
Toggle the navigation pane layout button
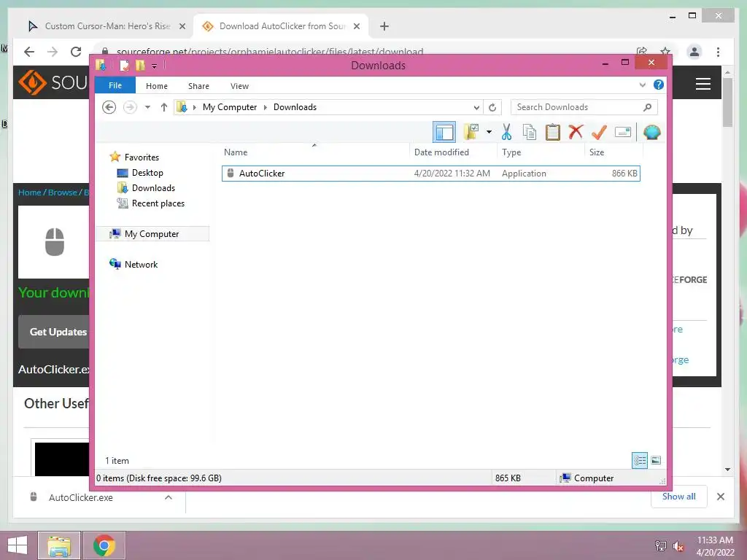coord(444,132)
